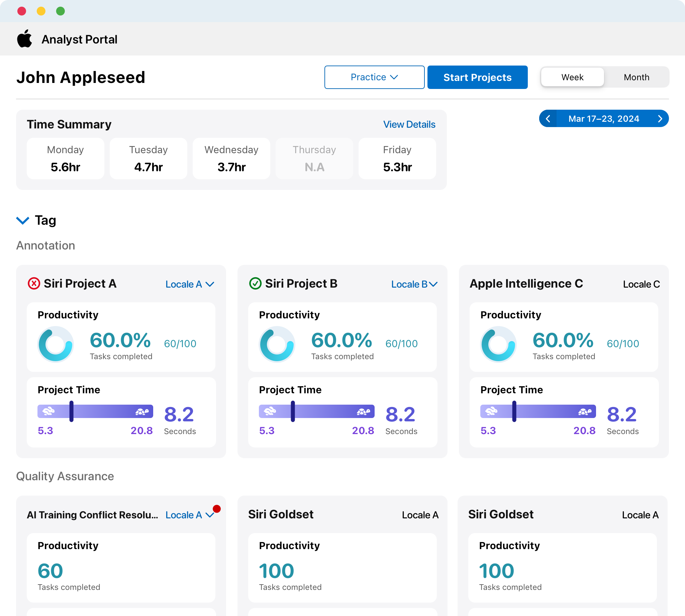
Task: Click the 60/100 count in Siri Project B
Action: [x=401, y=344]
